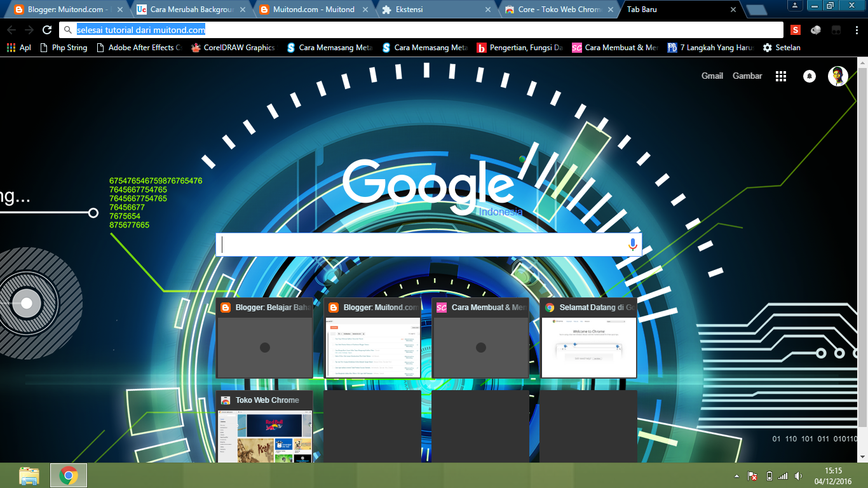Click the battery icon in system tray
The height and width of the screenshot is (488, 868).
(769, 475)
